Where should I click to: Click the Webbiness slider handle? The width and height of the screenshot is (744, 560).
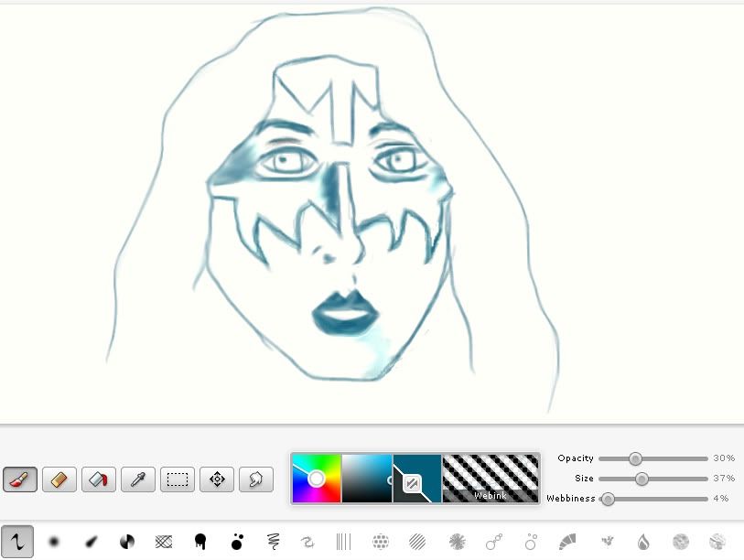point(608,499)
